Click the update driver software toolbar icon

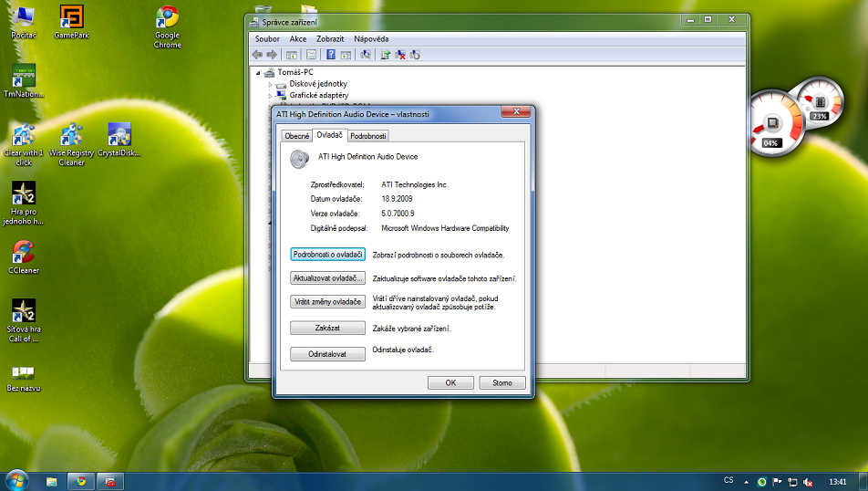386,55
